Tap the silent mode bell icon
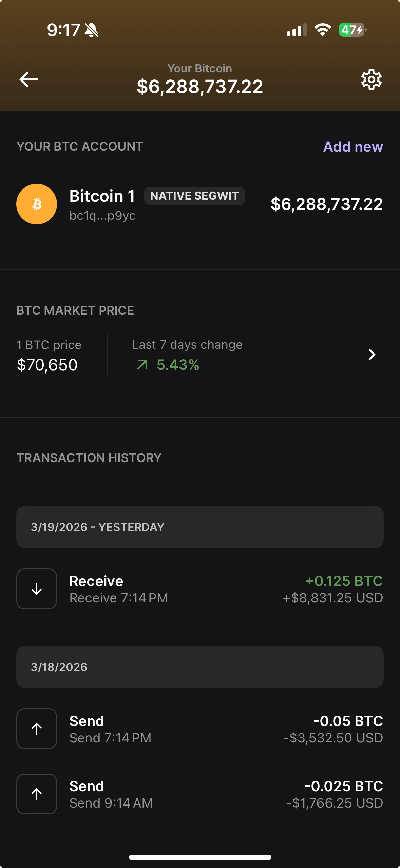The width and height of the screenshot is (400, 868). pyautogui.click(x=91, y=30)
